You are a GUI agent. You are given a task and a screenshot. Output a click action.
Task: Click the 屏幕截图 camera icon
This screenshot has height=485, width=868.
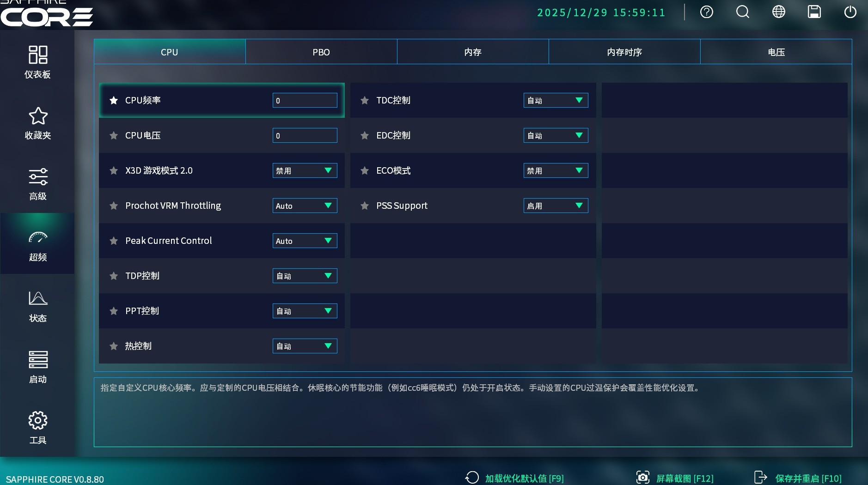[x=643, y=477]
